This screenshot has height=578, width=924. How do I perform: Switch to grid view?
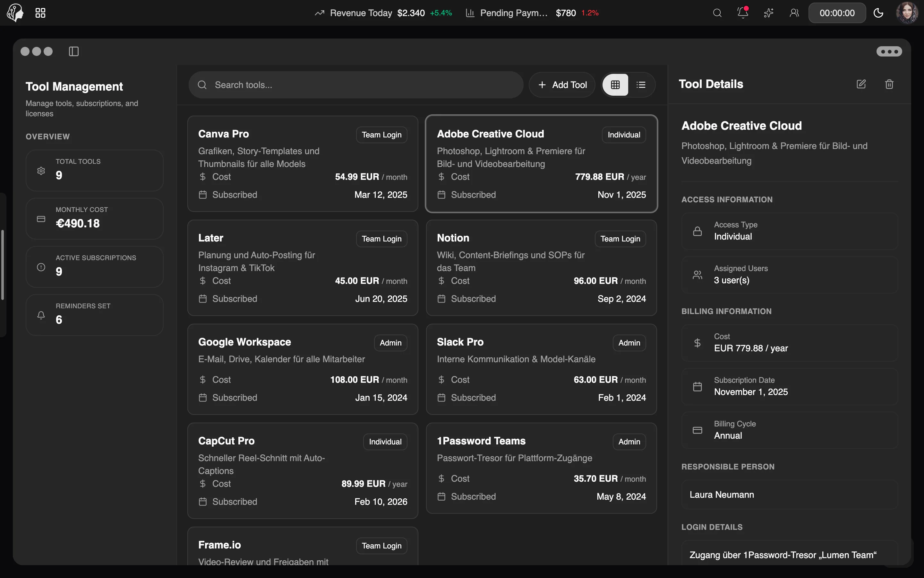click(615, 85)
